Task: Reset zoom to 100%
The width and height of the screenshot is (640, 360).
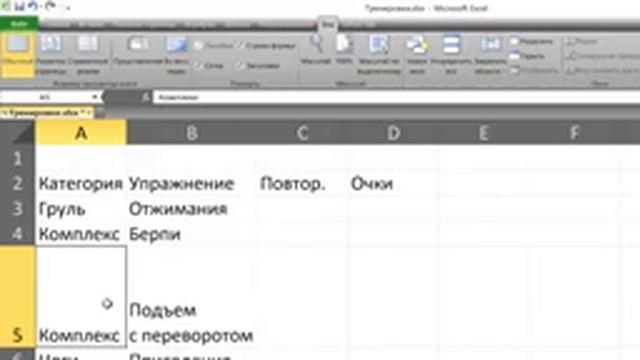Action: (344, 51)
